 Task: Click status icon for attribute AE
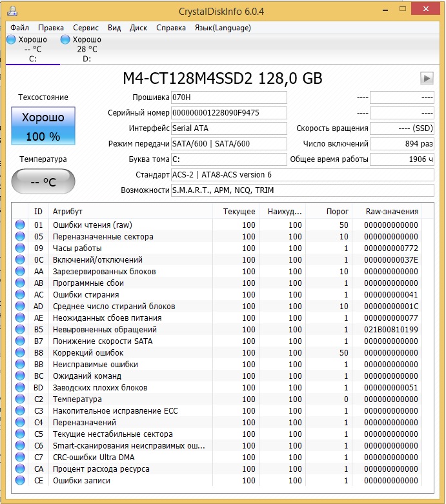click(x=20, y=318)
